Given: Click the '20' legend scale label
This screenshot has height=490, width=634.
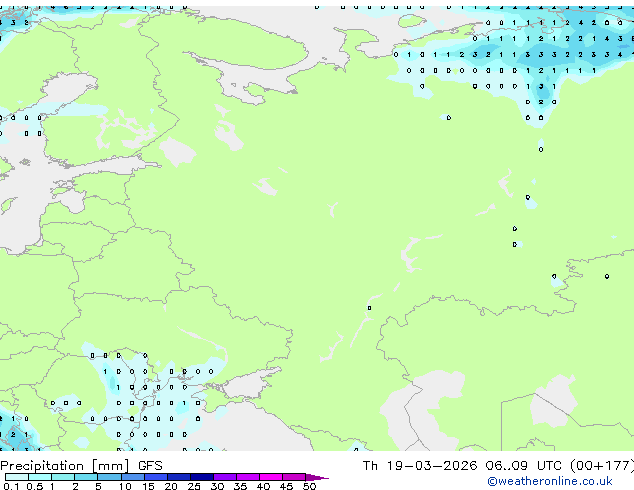Looking at the screenshot, I should (171, 486).
